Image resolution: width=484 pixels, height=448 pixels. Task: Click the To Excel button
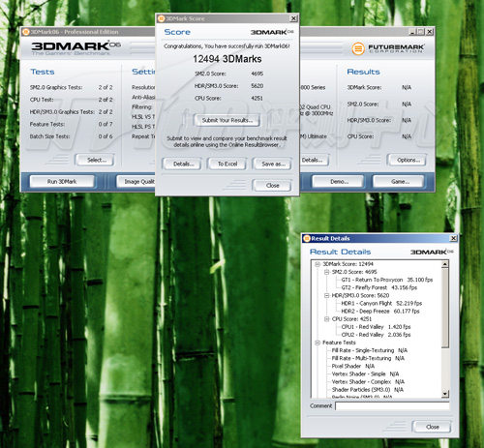click(x=227, y=164)
